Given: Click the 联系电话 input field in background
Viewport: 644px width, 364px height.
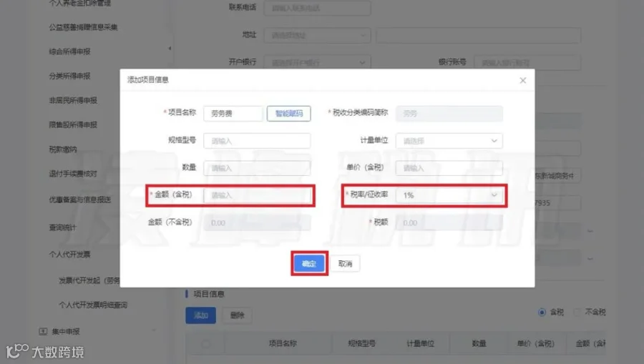Looking at the screenshot, I should [318, 8].
